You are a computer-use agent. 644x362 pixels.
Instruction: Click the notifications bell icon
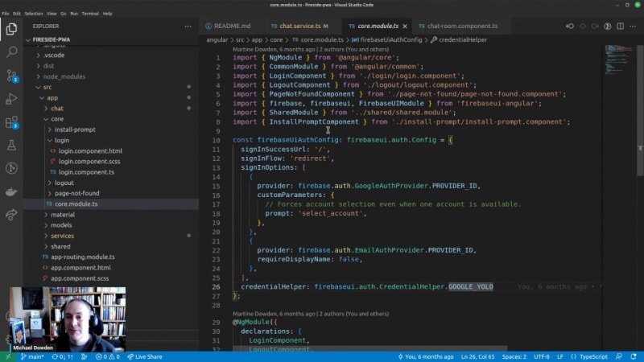point(633,356)
